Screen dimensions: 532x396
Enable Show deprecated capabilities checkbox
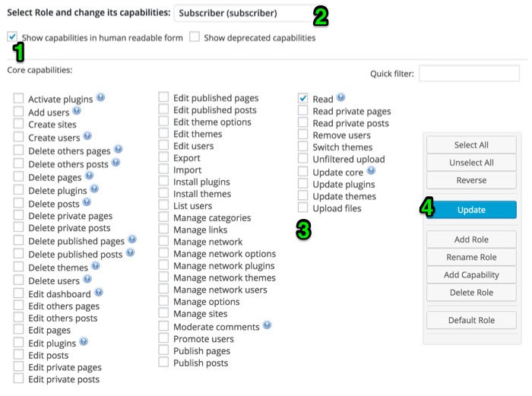click(195, 36)
